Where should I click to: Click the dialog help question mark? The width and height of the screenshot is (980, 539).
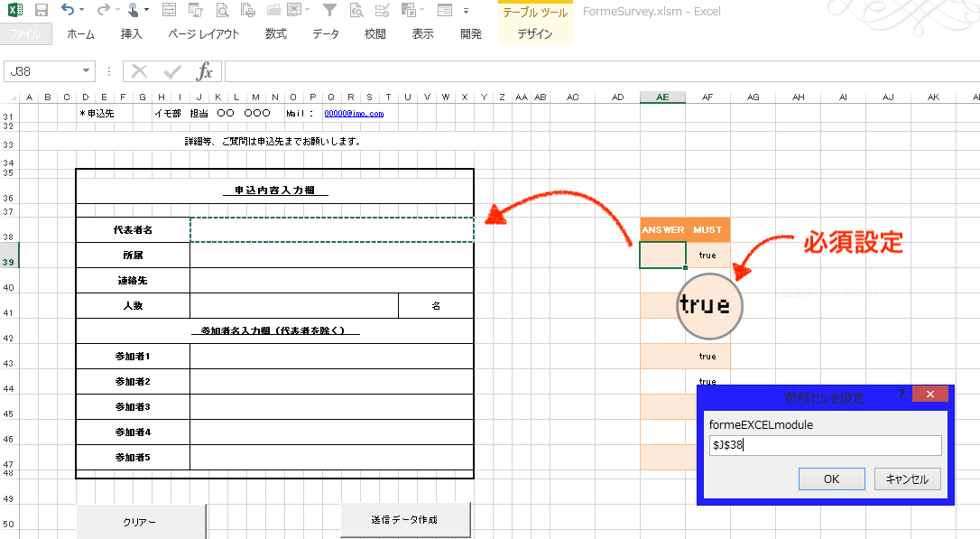point(901,395)
